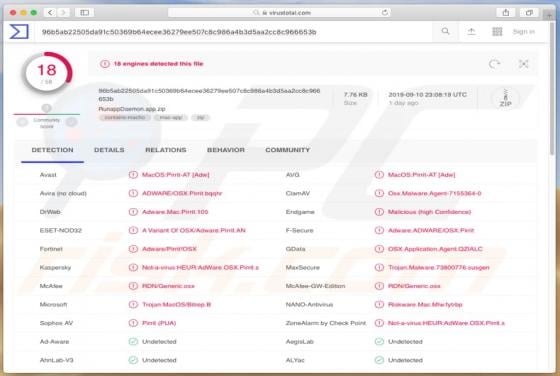Click the NANO-Antivirus engine name
Screen dimensions: 560x376
(x=309, y=305)
